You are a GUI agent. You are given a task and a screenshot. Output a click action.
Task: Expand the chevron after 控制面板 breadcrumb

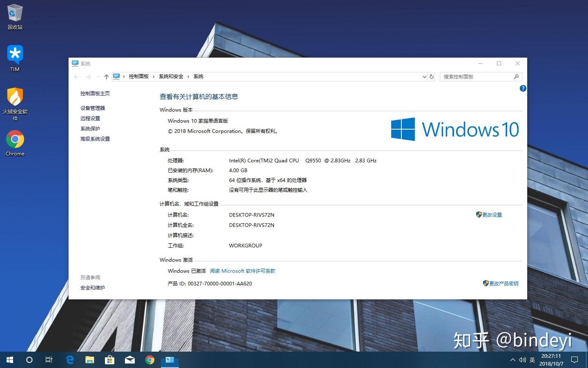(x=154, y=76)
